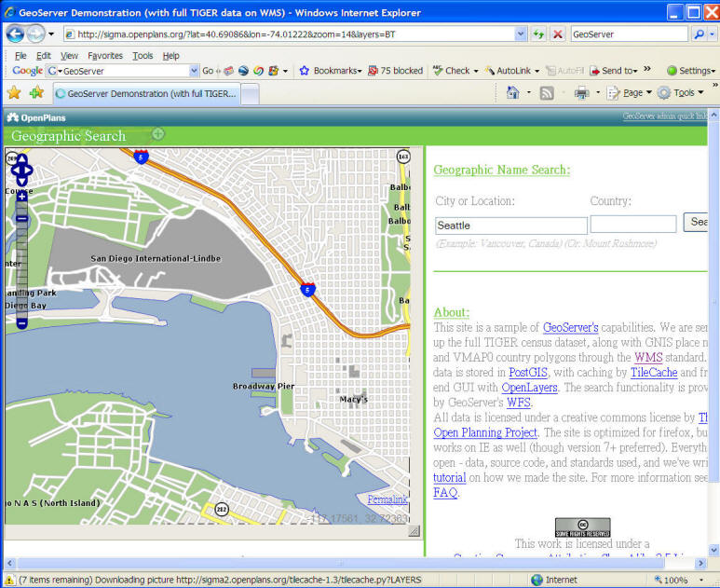Click the OpenPlans logo

click(x=36, y=118)
